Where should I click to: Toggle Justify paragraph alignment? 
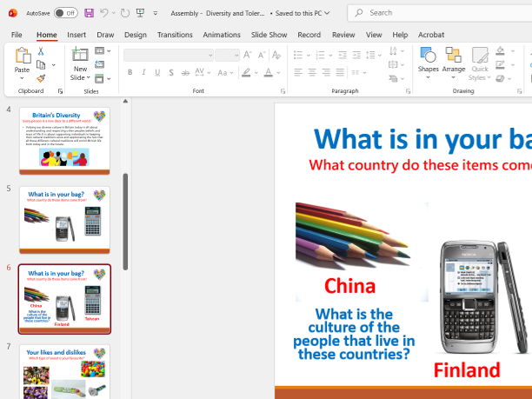tap(340, 72)
